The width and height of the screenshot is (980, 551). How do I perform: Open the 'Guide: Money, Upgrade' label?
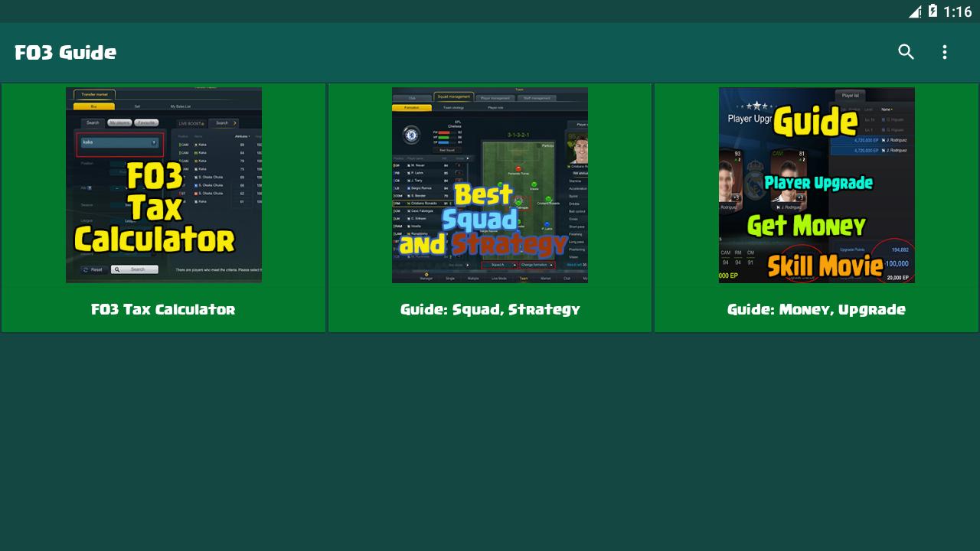pyautogui.click(x=816, y=310)
